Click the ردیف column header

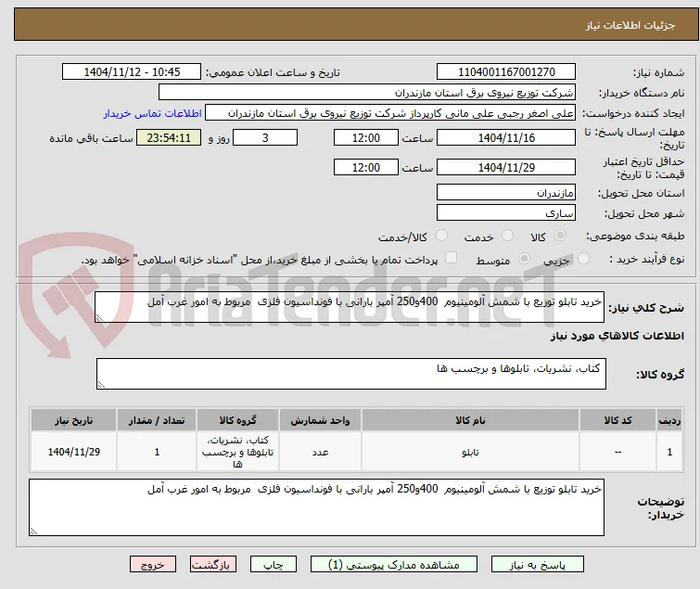click(669, 420)
